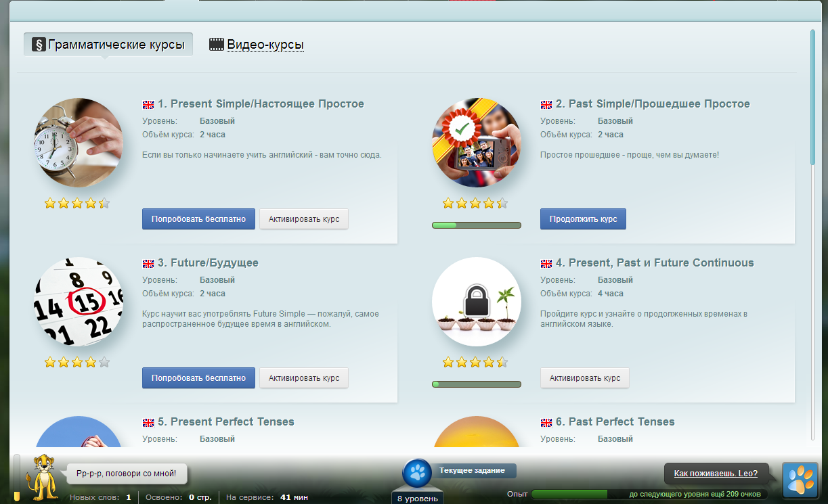Viewport: 828px width, 504px height.
Task: Open the Видео-курсы tab
Action: pos(265,45)
